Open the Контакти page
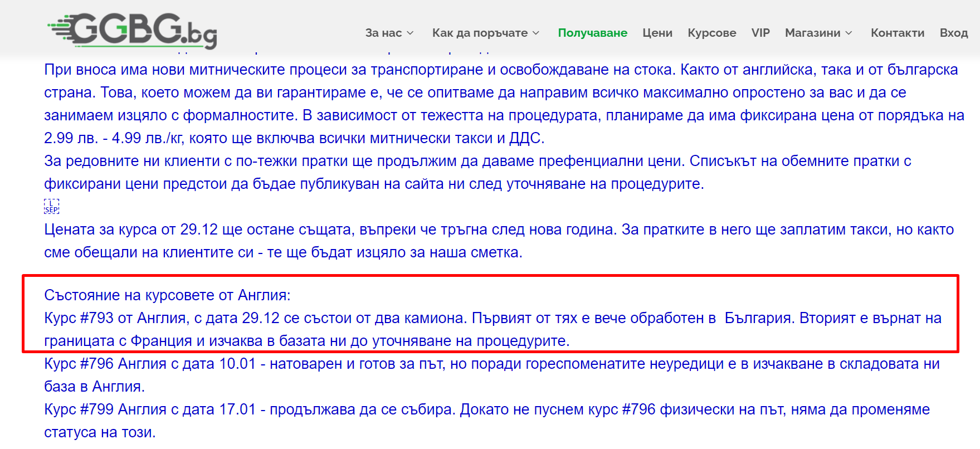Image resolution: width=980 pixels, height=449 pixels. [x=897, y=33]
